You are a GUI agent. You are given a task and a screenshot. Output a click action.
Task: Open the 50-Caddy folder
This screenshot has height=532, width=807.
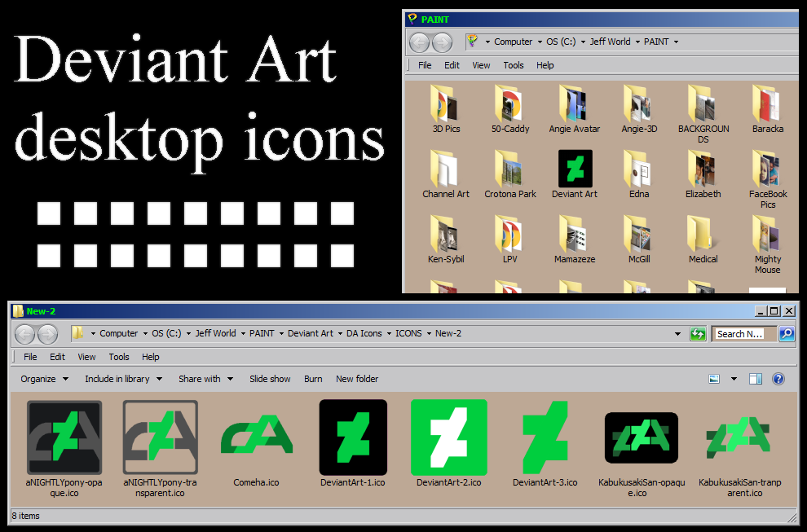(510, 108)
